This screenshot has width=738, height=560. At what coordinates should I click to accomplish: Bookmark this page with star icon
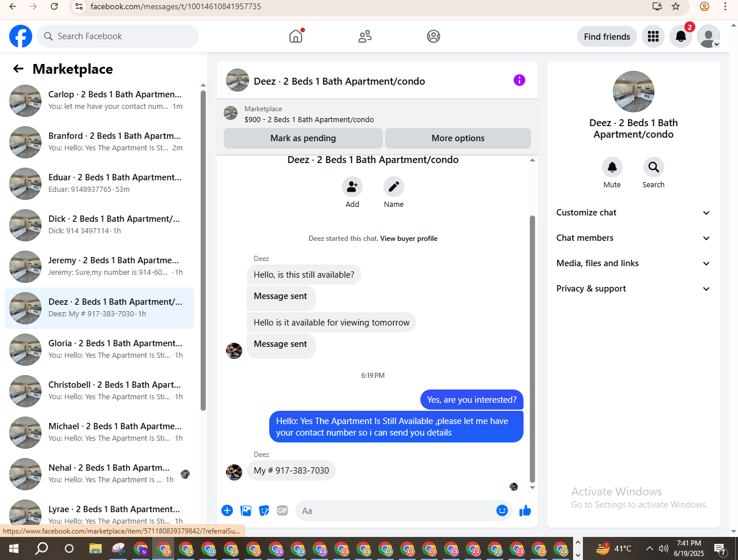tap(676, 6)
